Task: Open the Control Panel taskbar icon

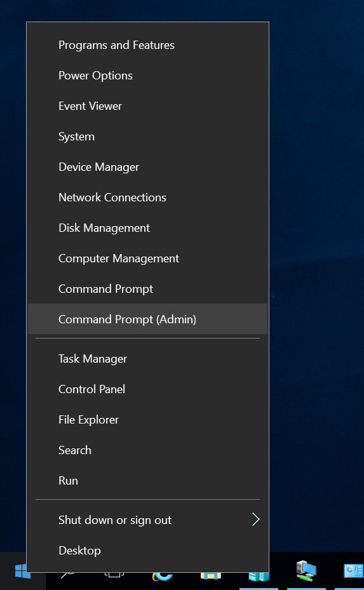Action: point(353,571)
